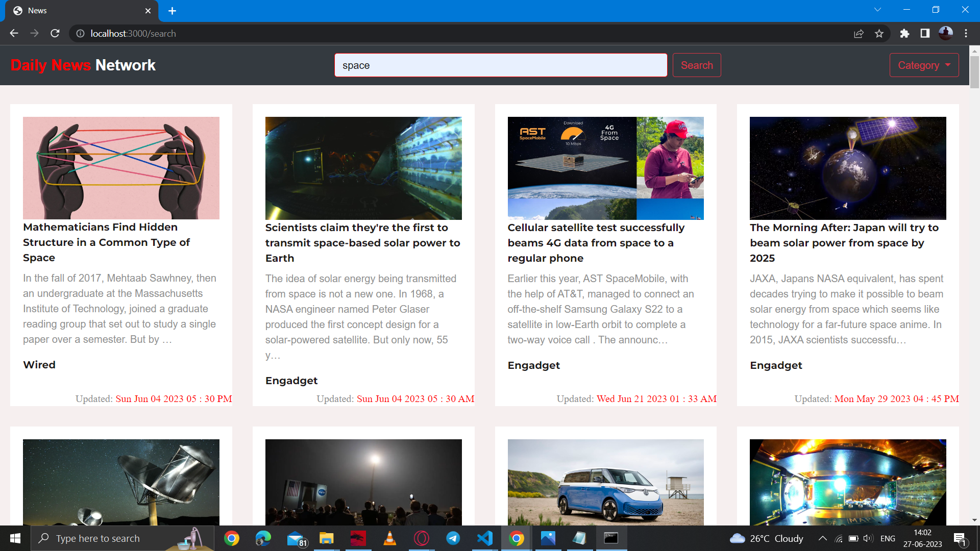980x551 pixels.
Task: Expand the tab search chevron in the title bar
Action: point(877,9)
